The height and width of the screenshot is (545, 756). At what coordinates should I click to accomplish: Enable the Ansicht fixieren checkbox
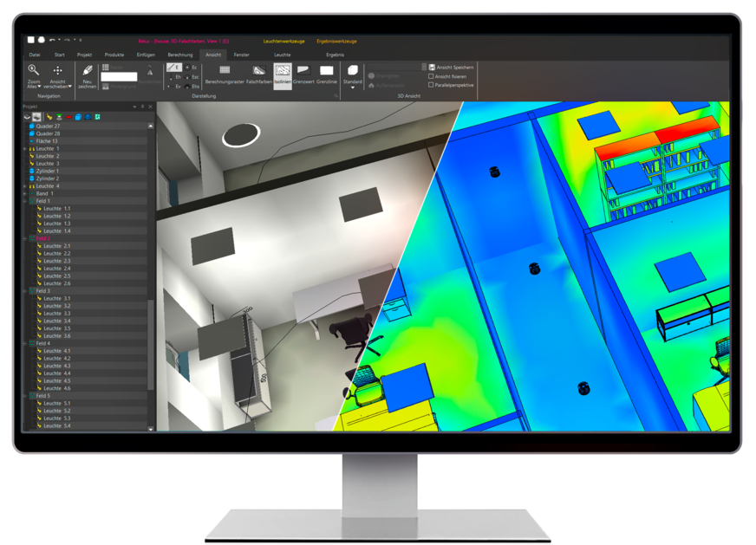coord(432,76)
